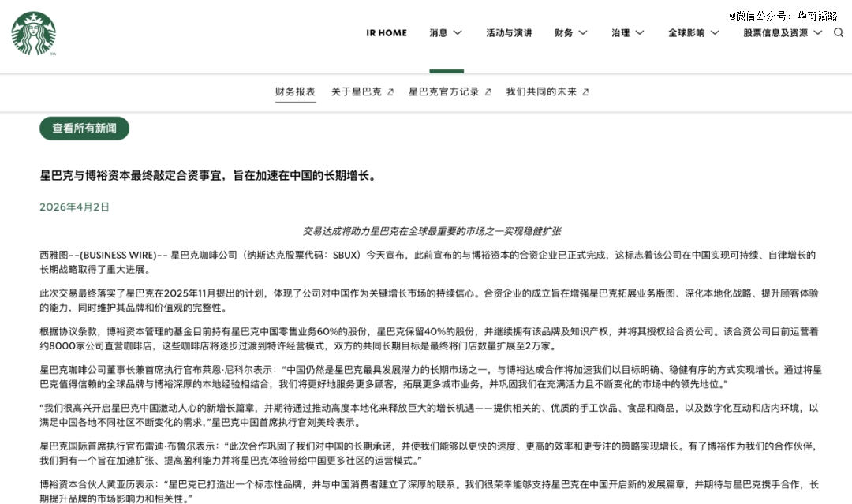852x504 pixels.
Task: Open the 活动与演讲 menu item
Action: click(509, 32)
